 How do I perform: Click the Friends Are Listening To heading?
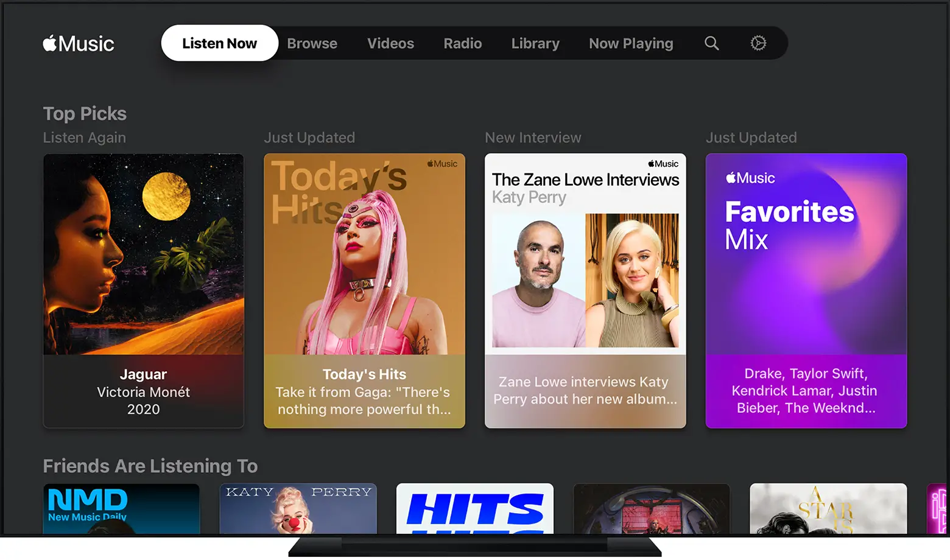click(150, 466)
